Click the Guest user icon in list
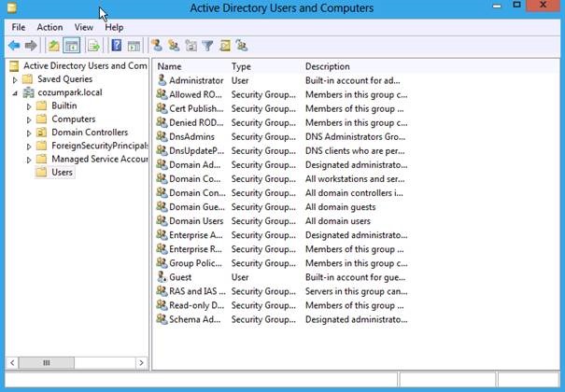This screenshot has height=392, width=565. [x=162, y=277]
